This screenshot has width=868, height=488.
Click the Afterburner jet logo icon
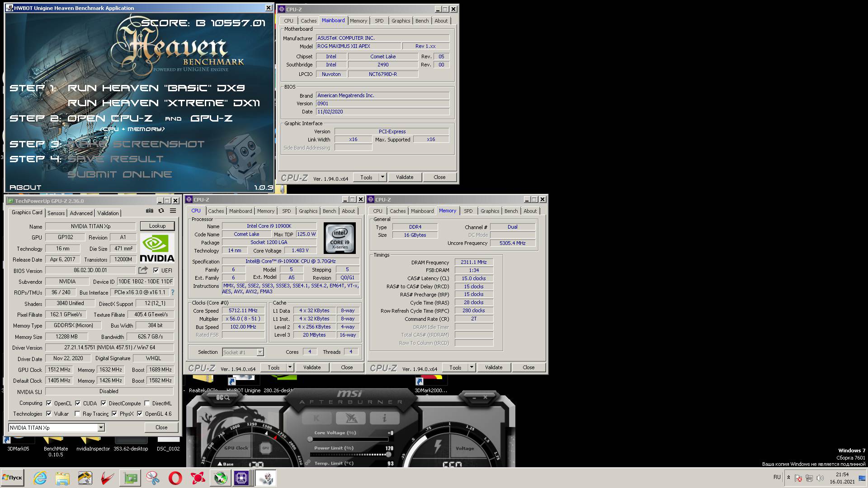coord(351,418)
